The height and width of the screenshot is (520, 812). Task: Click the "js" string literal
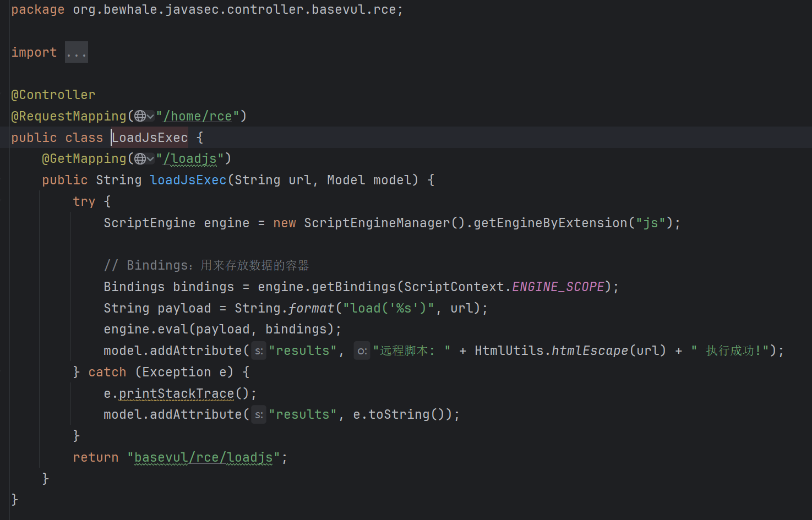651,223
